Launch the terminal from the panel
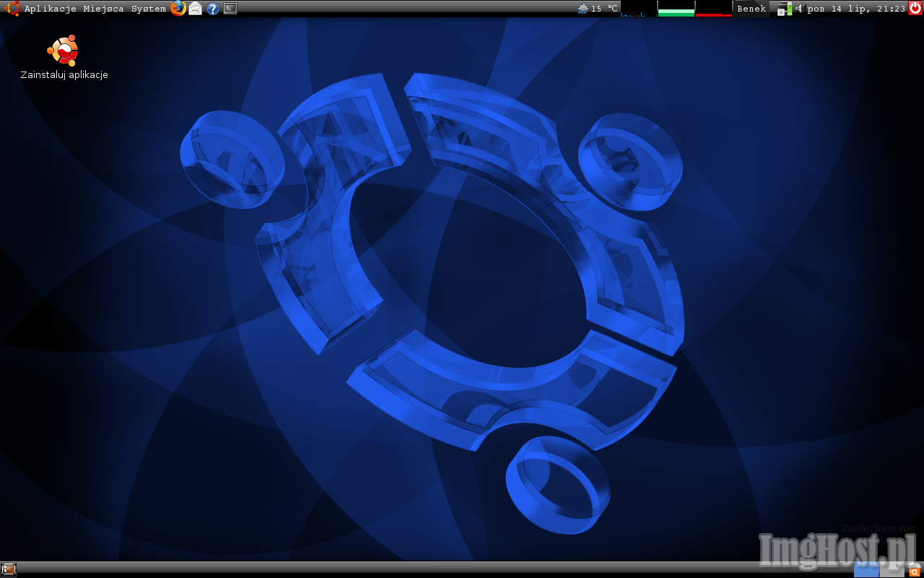Image resolution: width=924 pixels, height=578 pixels. tap(230, 9)
